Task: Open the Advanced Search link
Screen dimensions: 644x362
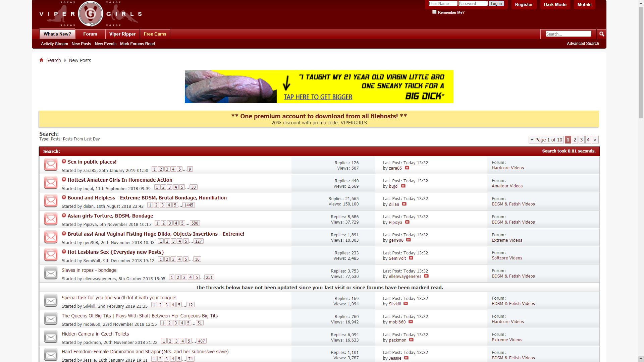Action: click(x=583, y=44)
